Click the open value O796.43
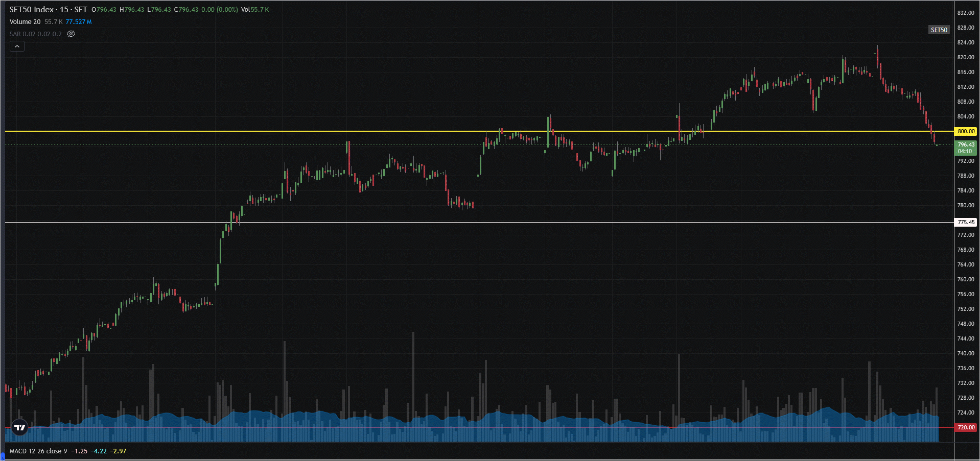 click(104, 10)
